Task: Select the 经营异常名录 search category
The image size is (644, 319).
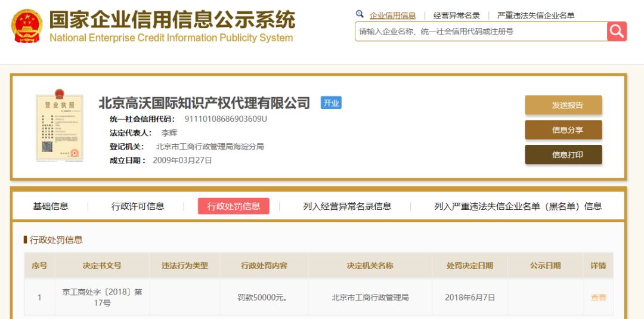Action: click(457, 16)
